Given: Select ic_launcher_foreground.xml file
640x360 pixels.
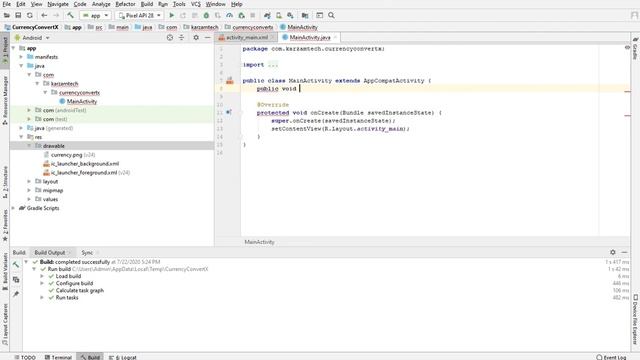Looking at the screenshot, I should [85, 173].
